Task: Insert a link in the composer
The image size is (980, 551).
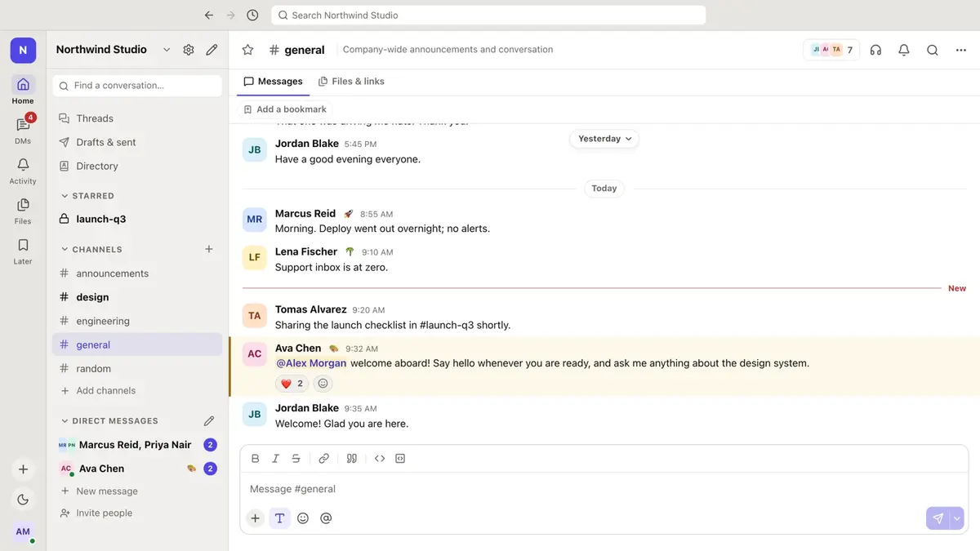Action: tap(323, 459)
